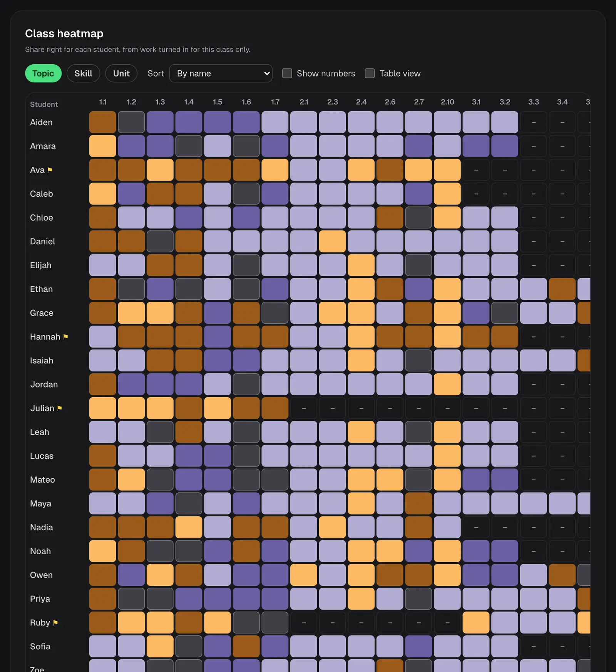This screenshot has height=672, width=616.
Task: Select the Topic tab
Action: (x=43, y=73)
